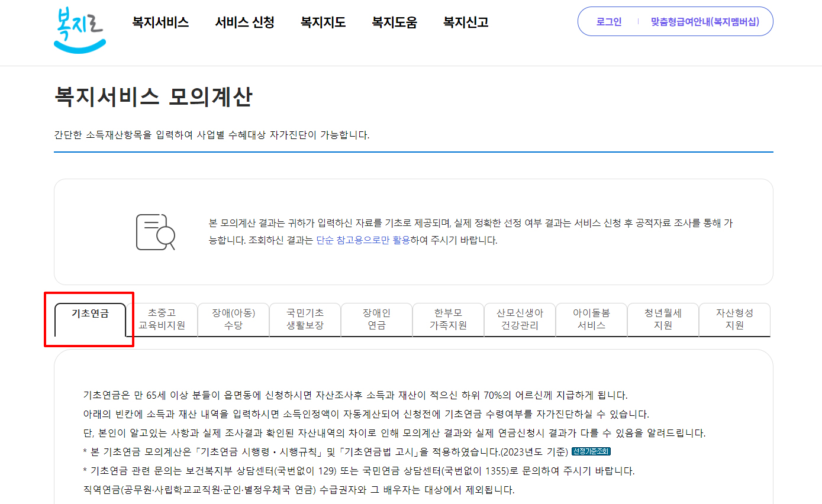Select 복지지도 from the navigation bar
Viewport: 822px width, 504px height.
[x=323, y=22]
